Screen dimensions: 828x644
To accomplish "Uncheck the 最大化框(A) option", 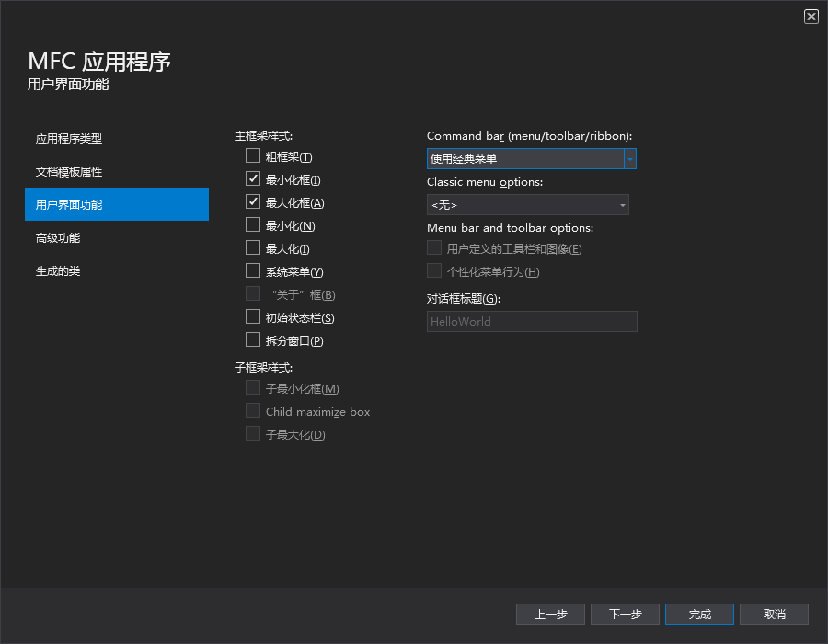I will click(x=252, y=201).
